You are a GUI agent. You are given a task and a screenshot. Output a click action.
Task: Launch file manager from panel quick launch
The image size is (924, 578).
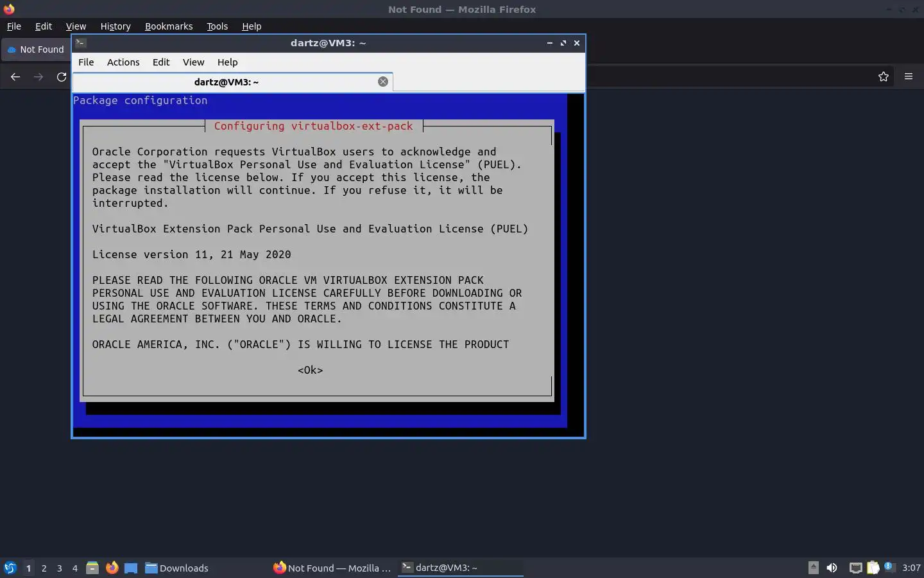pos(92,568)
